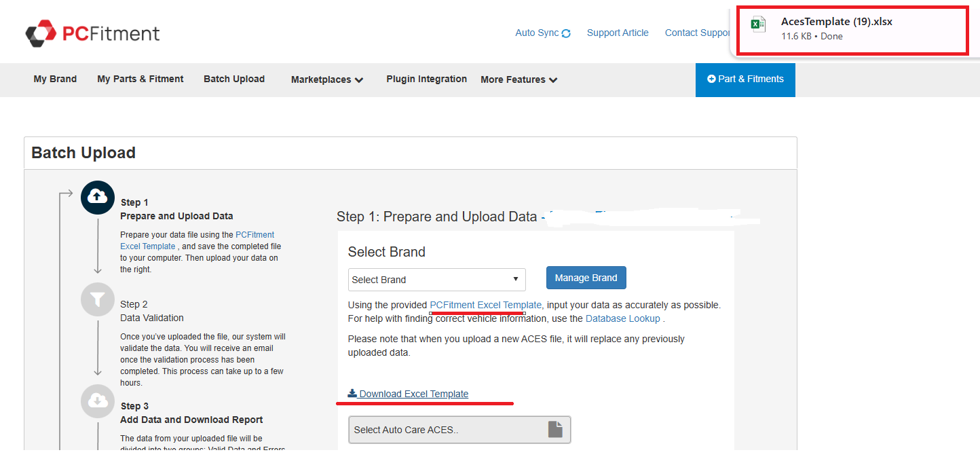Click the Download Excel Template link

[x=413, y=394]
